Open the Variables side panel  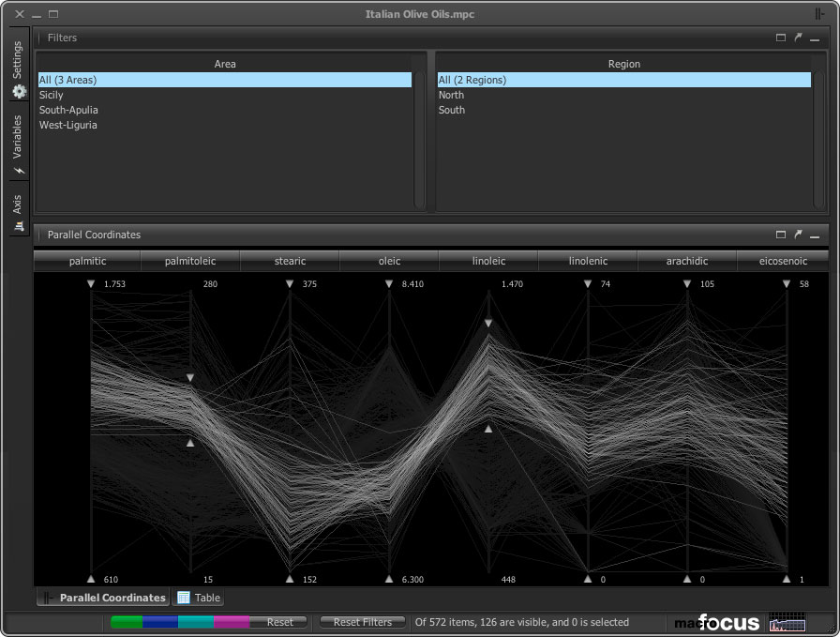19,144
